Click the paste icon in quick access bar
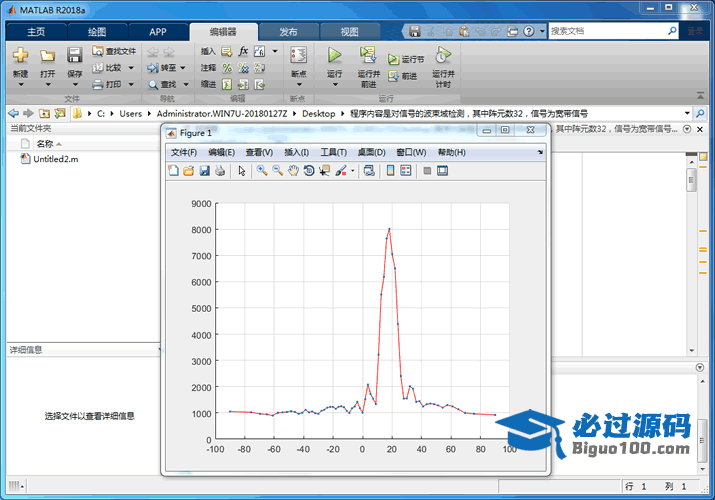 tap(464, 31)
